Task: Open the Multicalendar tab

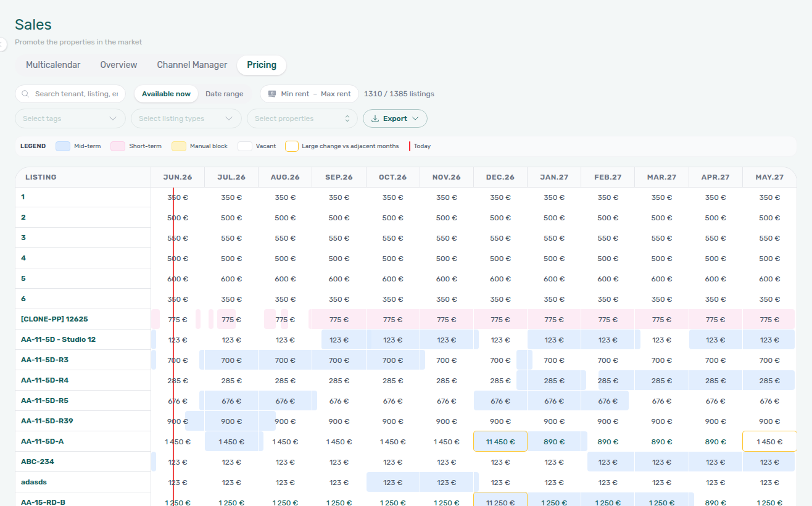Action: point(53,65)
